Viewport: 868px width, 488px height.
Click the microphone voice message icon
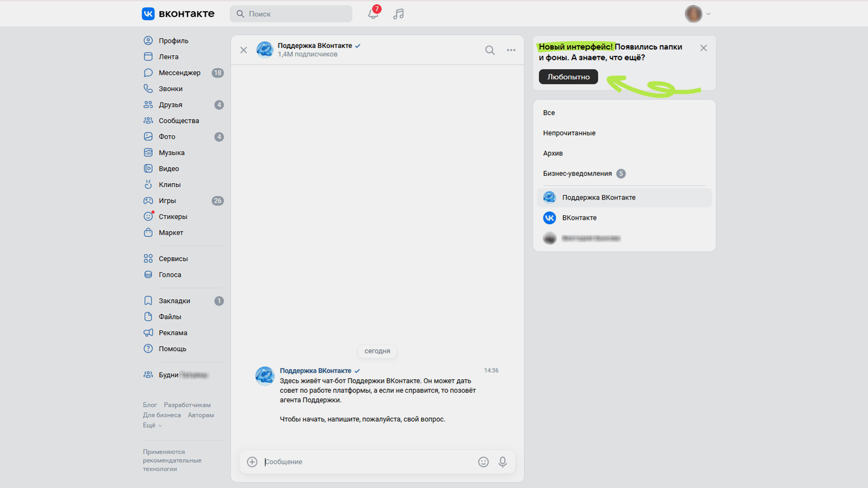pyautogui.click(x=502, y=462)
